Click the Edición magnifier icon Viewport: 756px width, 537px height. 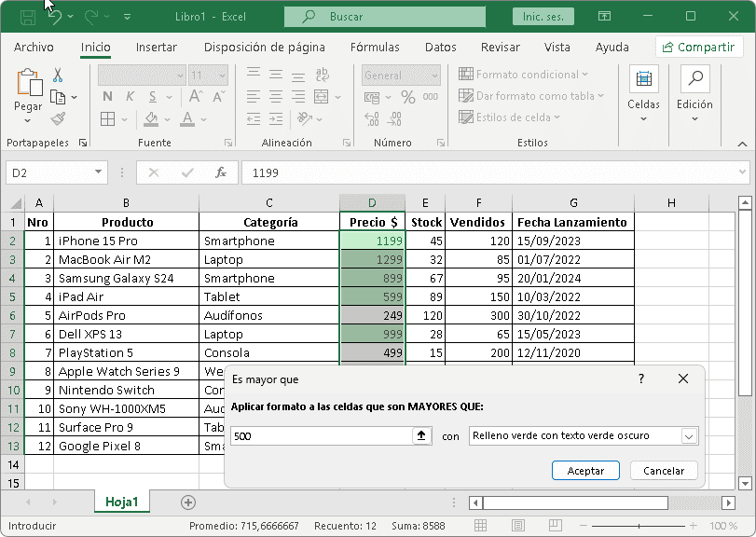694,82
